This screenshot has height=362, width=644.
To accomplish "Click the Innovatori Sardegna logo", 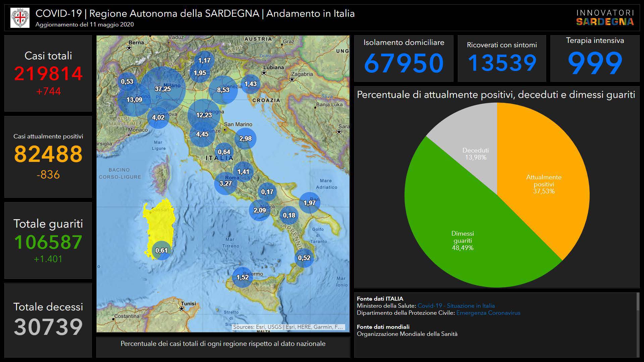I will (605, 18).
